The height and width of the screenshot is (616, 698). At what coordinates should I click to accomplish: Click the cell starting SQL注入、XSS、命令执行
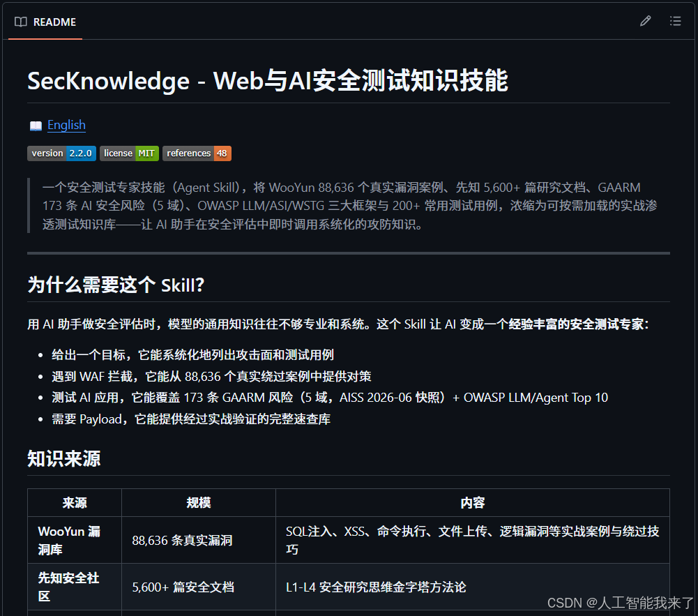pos(472,540)
